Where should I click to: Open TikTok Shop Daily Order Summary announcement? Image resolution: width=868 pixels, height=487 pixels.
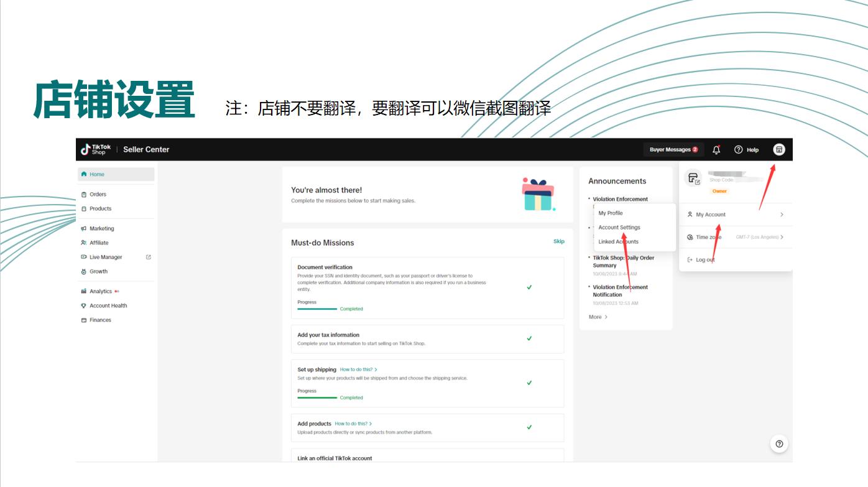tap(624, 261)
